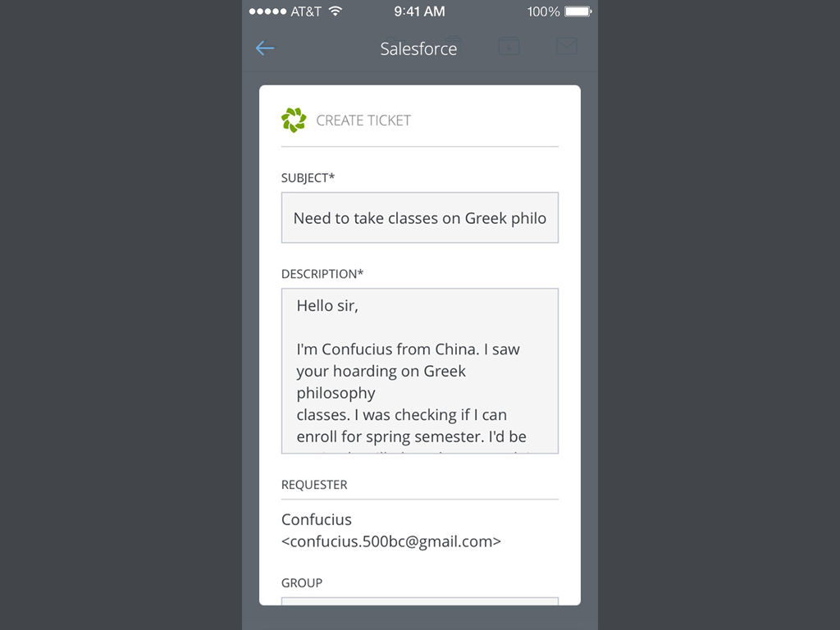The height and width of the screenshot is (630, 840).
Task: Focus the Subject input field
Action: point(419,218)
